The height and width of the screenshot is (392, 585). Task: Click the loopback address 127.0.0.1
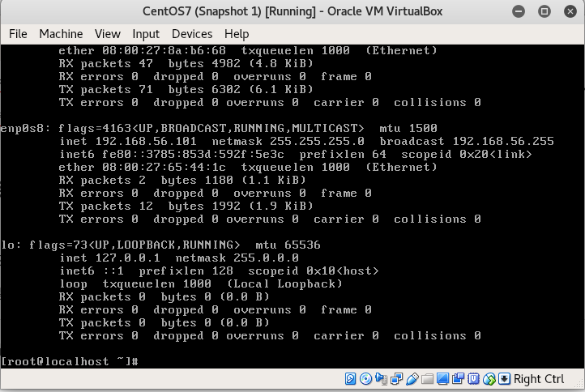[x=127, y=258]
